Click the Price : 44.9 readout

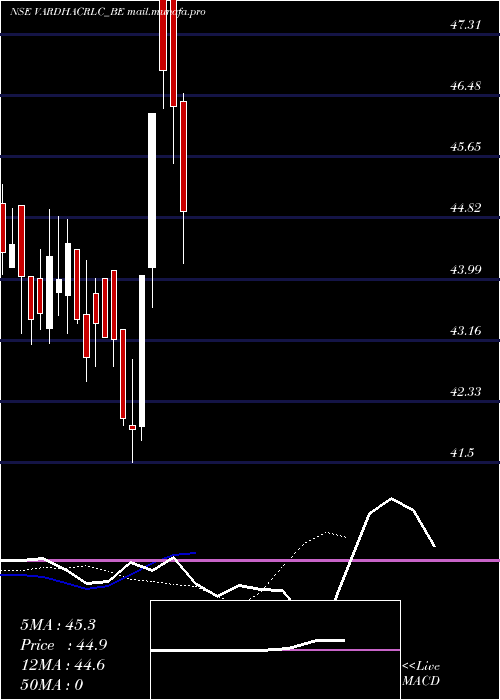[63, 645]
